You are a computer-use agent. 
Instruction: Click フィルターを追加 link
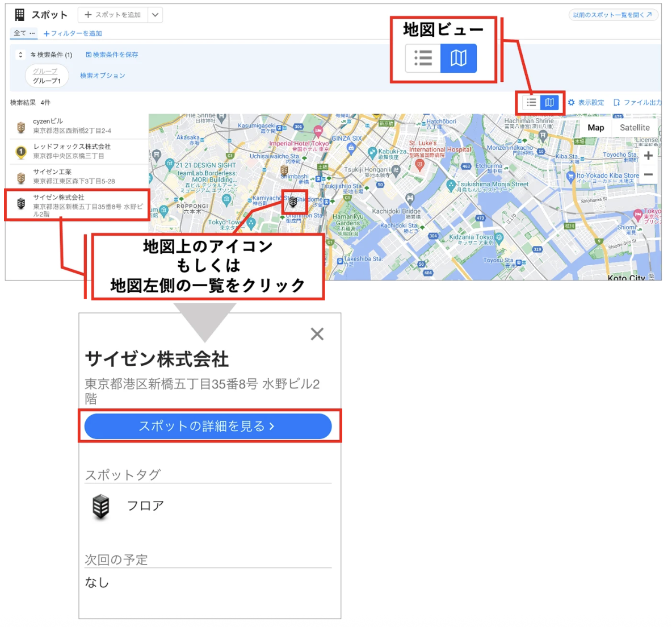(x=73, y=34)
